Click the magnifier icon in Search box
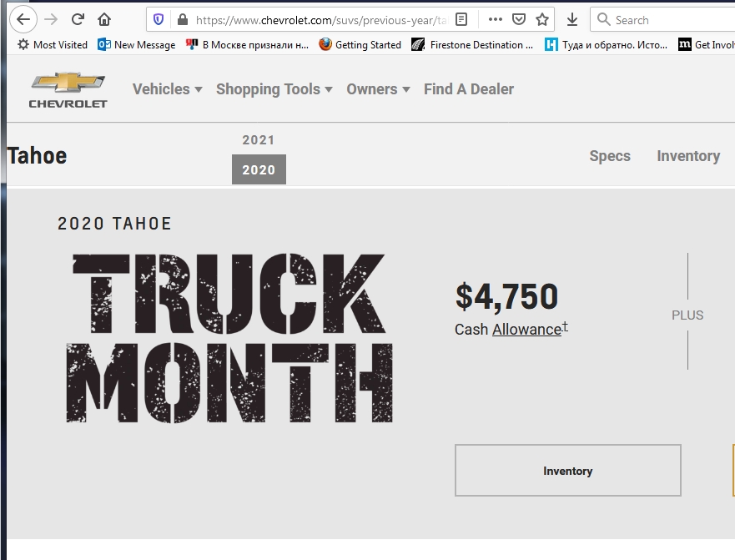735x560 pixels. pyautogui.click(x=604, y=20)
